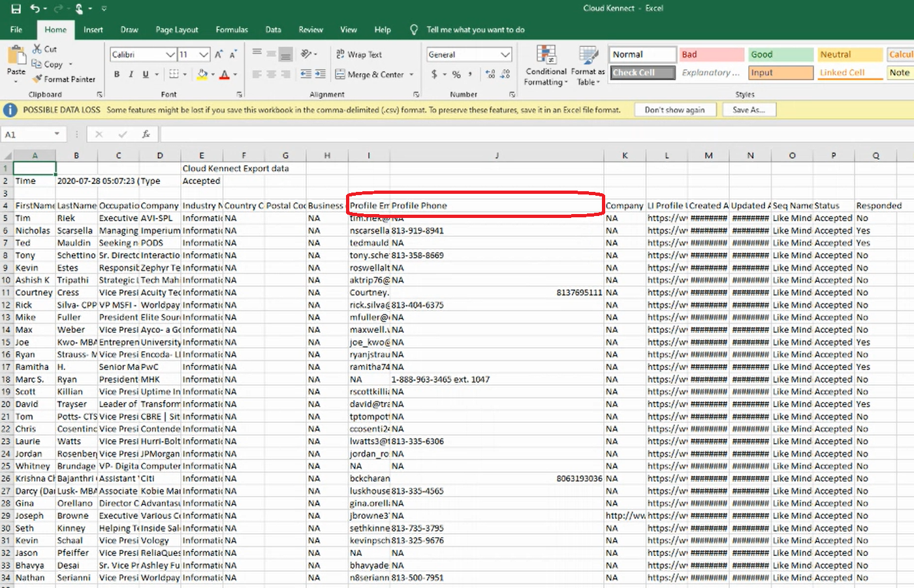
Task: Click the Don't show again button
Action: click(674, 110)
